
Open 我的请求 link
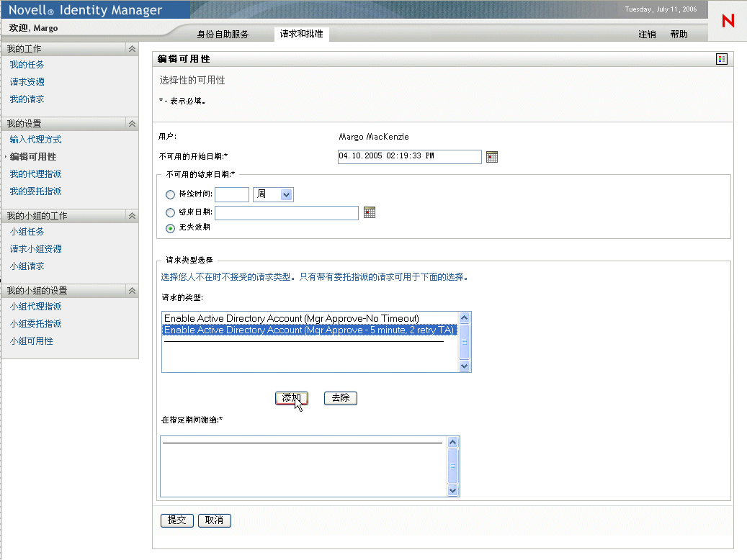[27, 99]
